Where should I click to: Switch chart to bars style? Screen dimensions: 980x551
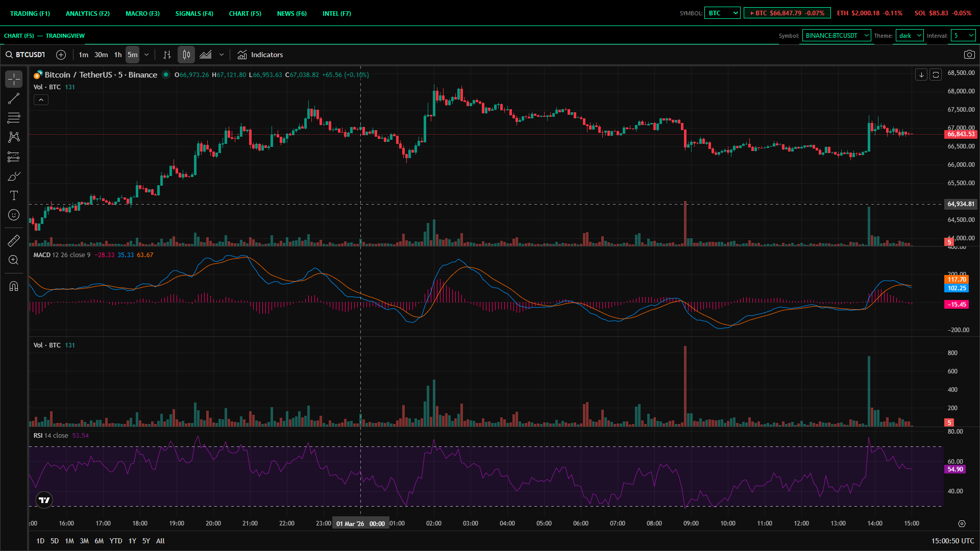167,55
